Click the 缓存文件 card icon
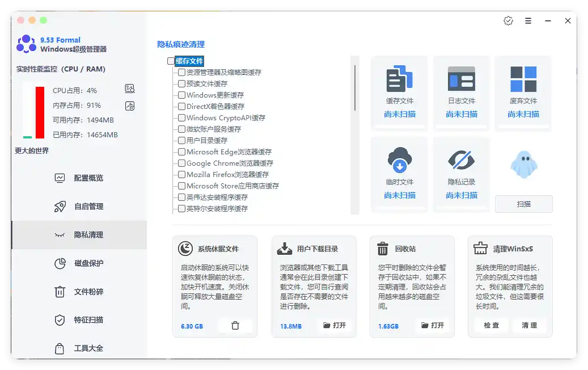Screen dimensions: 588x370 coord(399,79)
